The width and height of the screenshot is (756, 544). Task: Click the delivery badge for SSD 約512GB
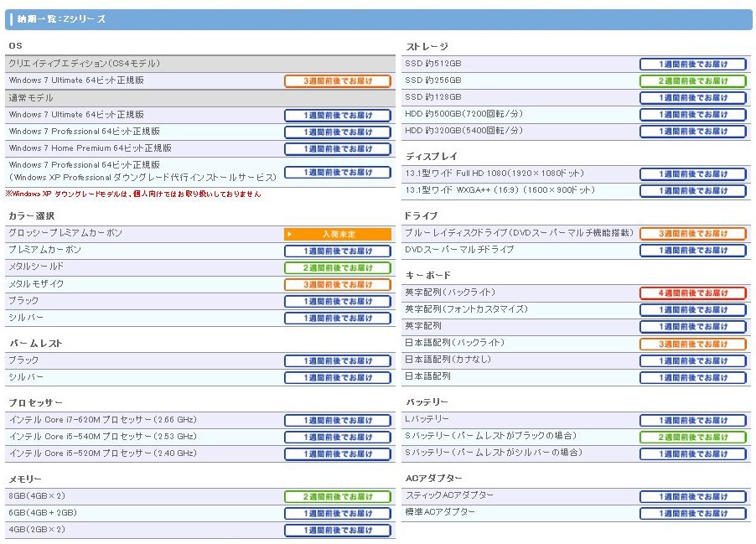pos(692,65)
